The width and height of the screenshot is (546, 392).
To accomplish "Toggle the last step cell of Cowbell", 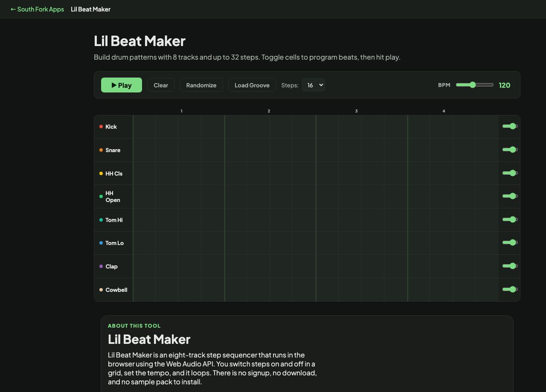I will [x=487, y=290].
